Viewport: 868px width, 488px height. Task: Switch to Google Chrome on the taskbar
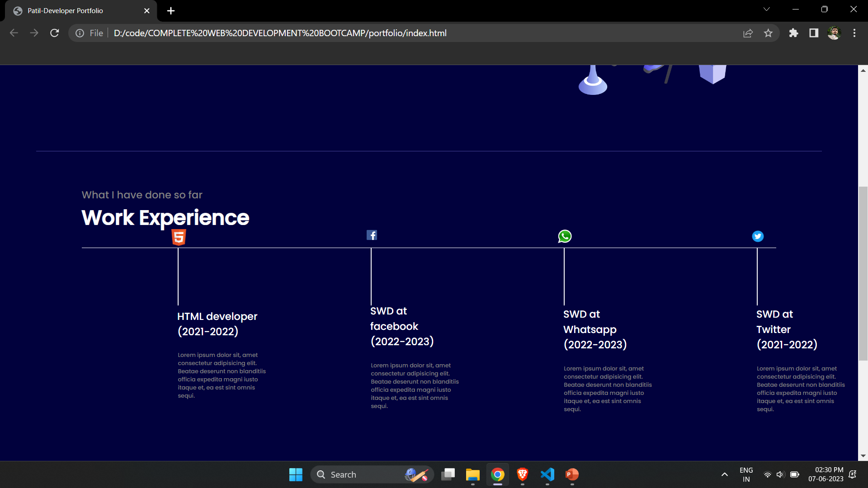[x=498, y=474]
